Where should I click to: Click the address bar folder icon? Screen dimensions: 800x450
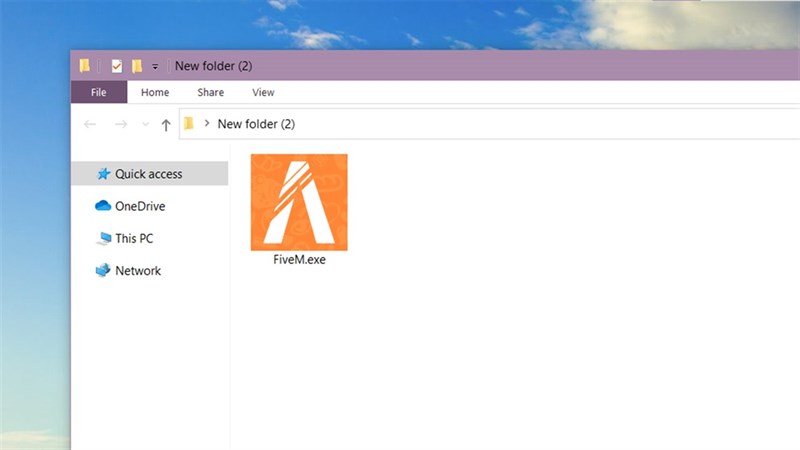189,123
